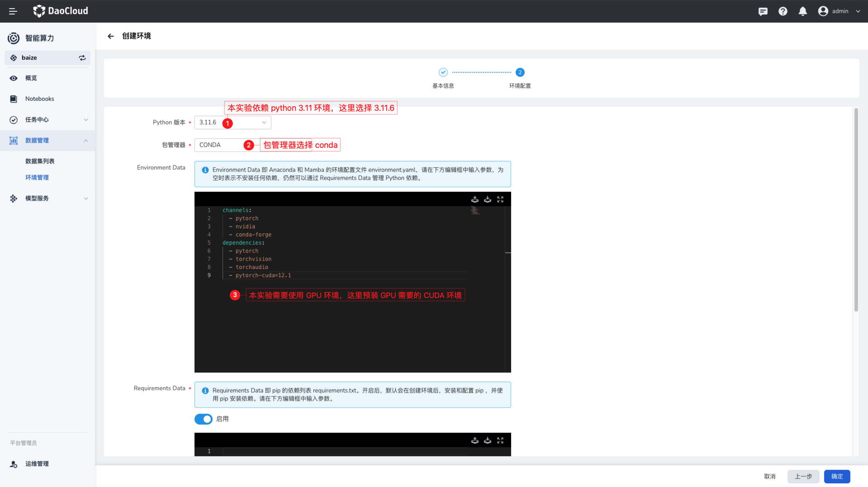
Task: Go to 数据集列表 in sidebar
Action: [40, 161]
